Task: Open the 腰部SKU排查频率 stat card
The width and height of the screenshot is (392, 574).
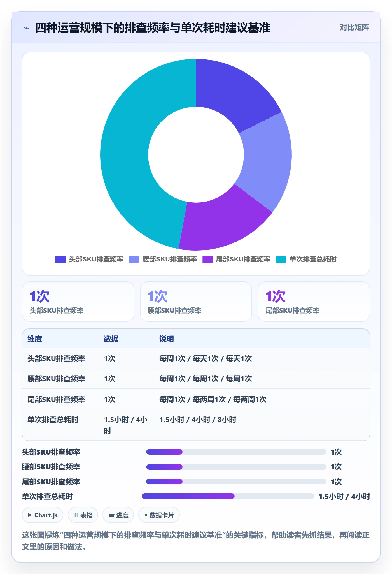Action: point(196,302)
